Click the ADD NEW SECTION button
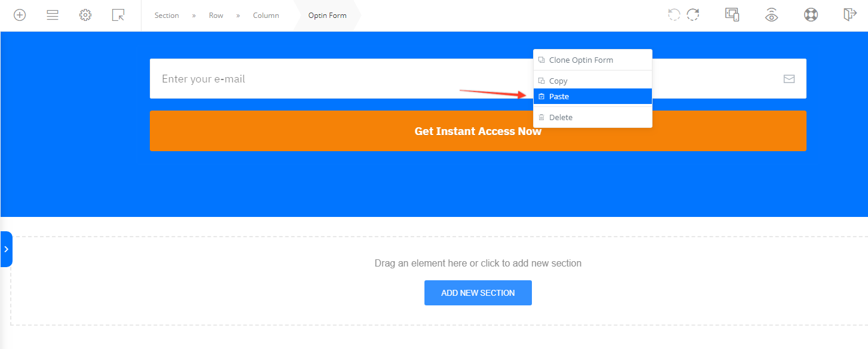 point(478,293)
